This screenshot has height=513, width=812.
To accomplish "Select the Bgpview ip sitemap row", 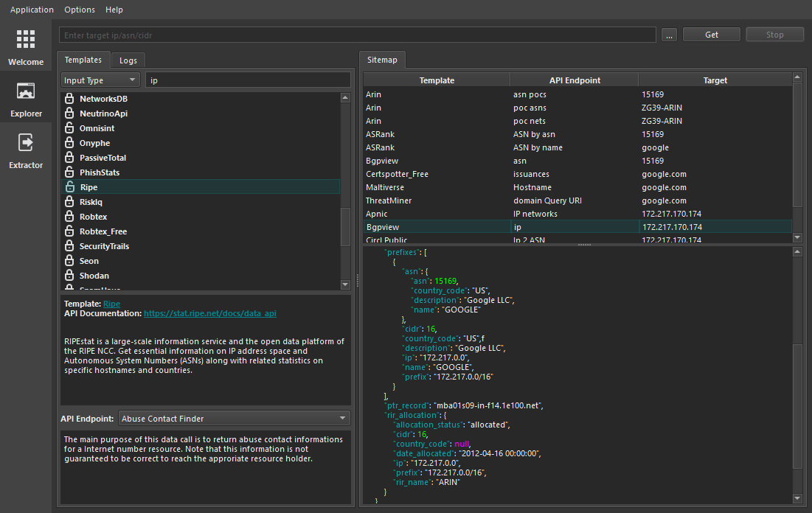I will [x=577, y=227].
